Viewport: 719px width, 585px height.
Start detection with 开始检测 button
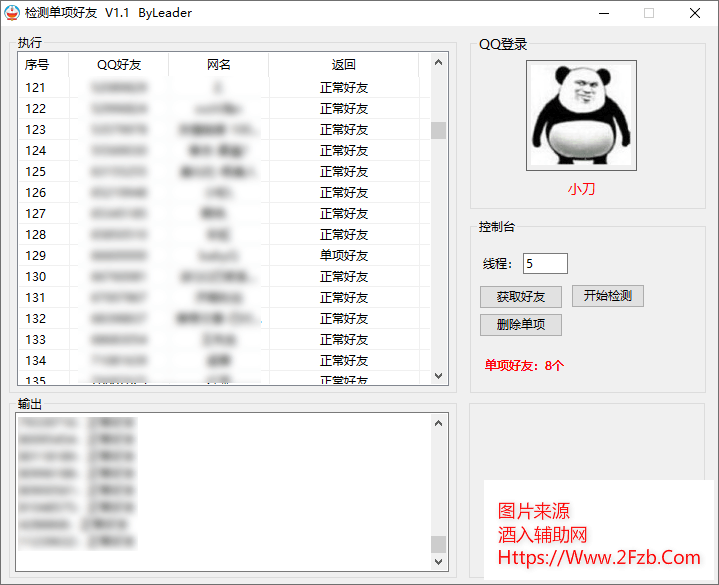tap(608, 296)
